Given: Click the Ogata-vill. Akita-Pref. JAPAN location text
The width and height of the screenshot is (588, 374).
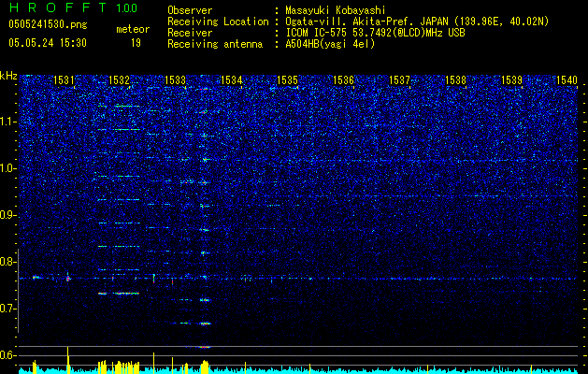Looking at the screenshot, I should (366, 22).
